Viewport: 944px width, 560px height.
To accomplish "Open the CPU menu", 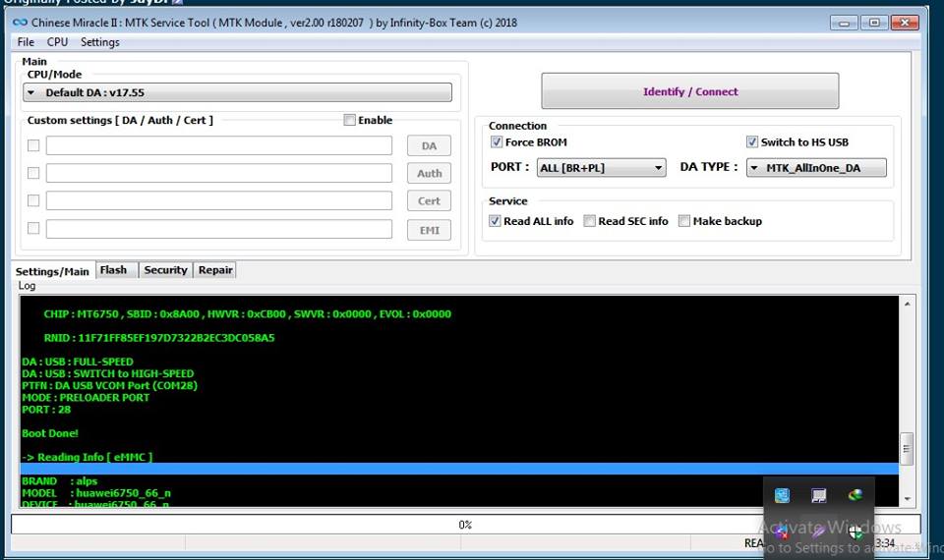I will pos(57,42).
